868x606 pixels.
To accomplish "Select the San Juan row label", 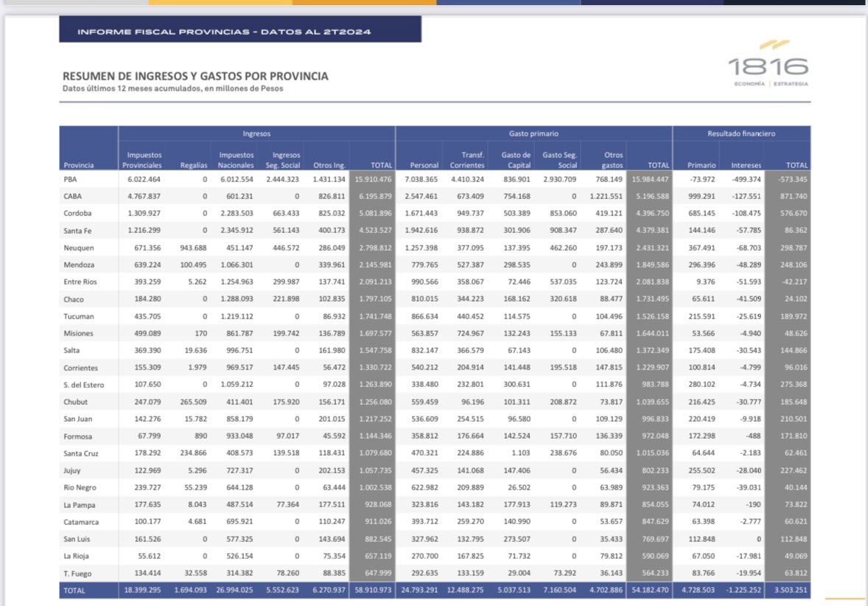I will pyautogui.click(x=78, y=419).
